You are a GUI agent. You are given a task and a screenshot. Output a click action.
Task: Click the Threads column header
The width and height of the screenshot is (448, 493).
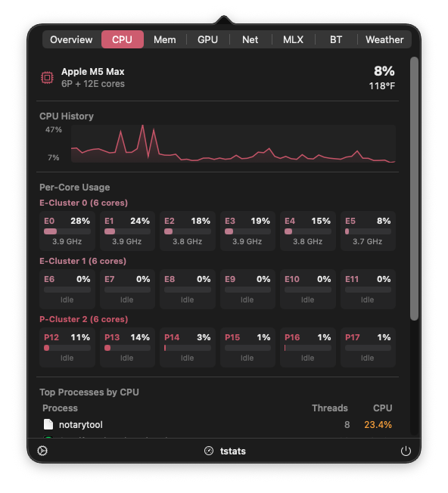tap(330, 408)
